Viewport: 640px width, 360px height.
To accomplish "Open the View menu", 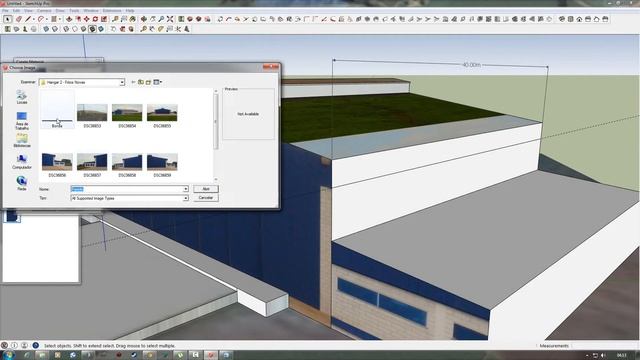I will pos(29,11).
